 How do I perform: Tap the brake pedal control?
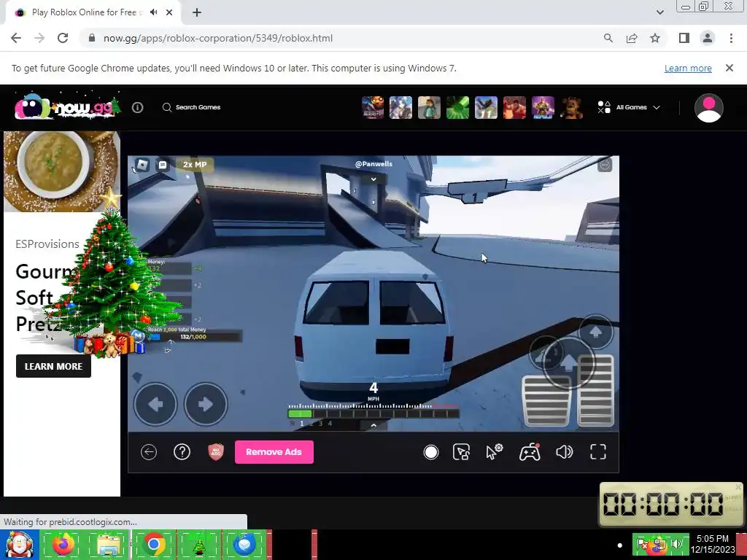coord(546,401)
